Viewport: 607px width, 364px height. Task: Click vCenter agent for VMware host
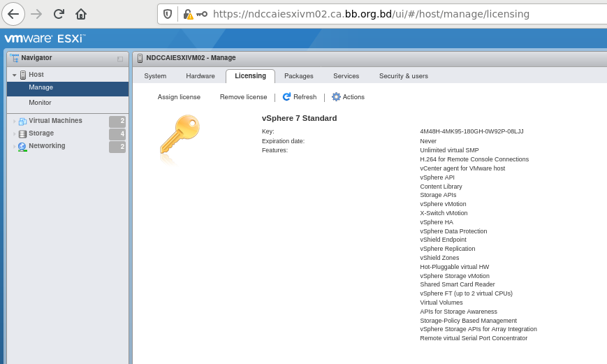pyautogui.click(x=462, y=168)
